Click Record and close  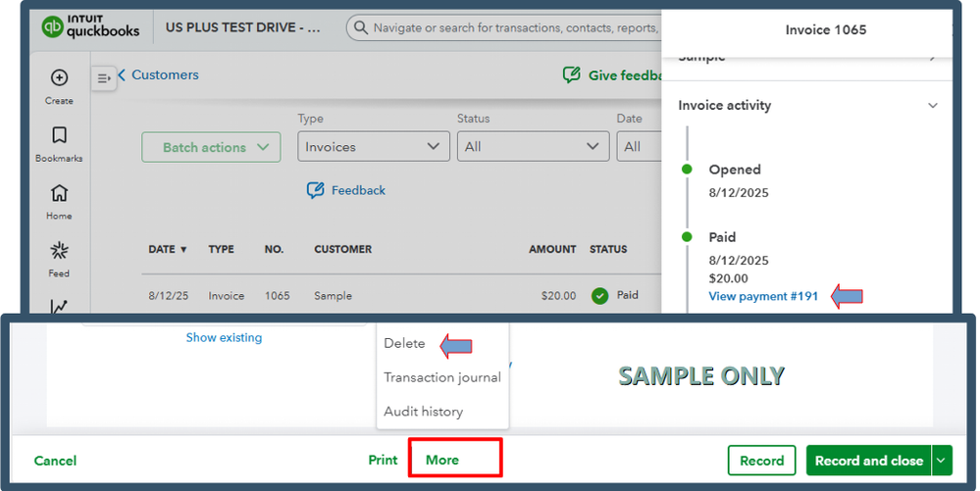click(869, 461)
